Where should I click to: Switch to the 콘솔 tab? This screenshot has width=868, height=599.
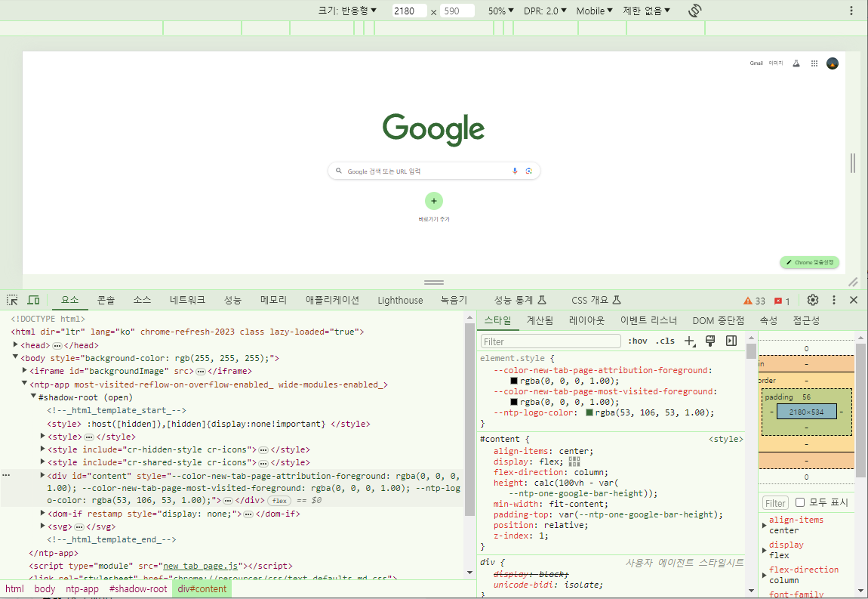click(106, 300)
